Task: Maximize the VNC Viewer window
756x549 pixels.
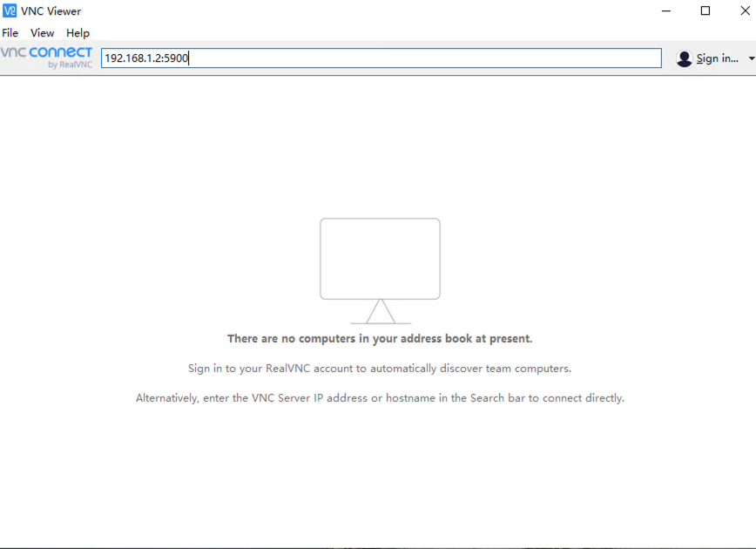Action: 705,11
